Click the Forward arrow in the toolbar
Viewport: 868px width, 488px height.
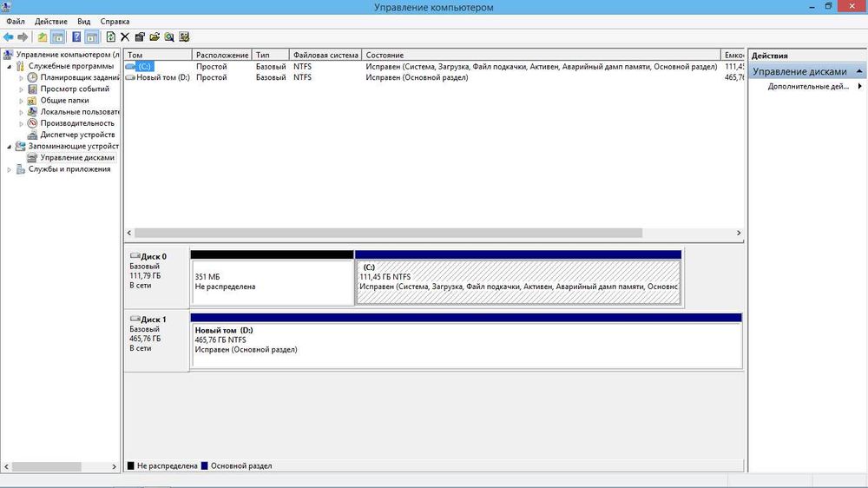point(23,37)
